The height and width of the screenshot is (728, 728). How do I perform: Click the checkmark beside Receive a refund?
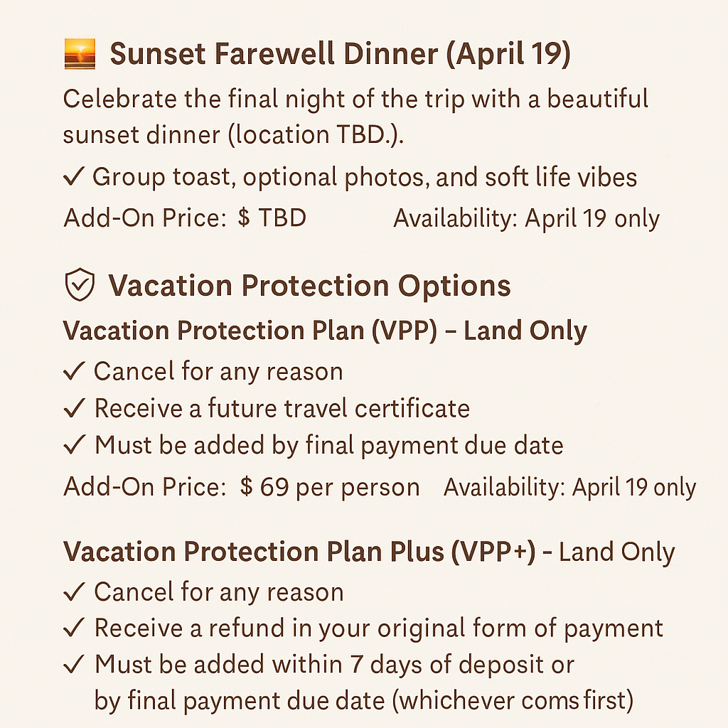tap(74, 628)
